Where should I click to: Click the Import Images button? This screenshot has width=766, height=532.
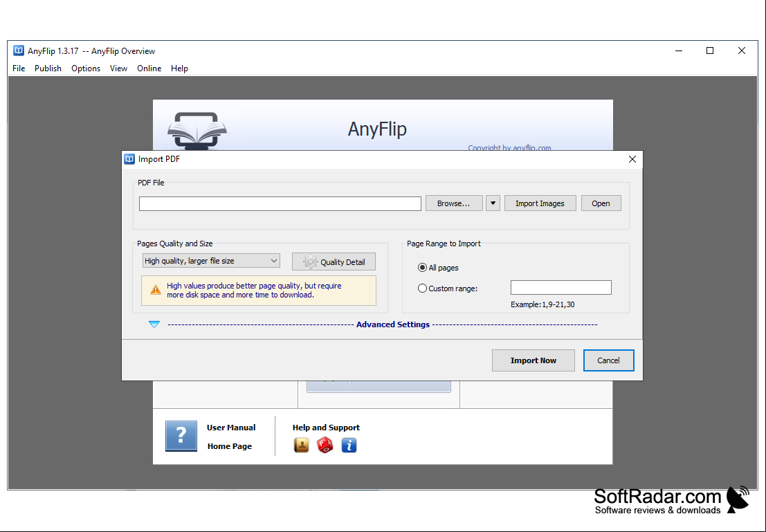click(540, 203)
